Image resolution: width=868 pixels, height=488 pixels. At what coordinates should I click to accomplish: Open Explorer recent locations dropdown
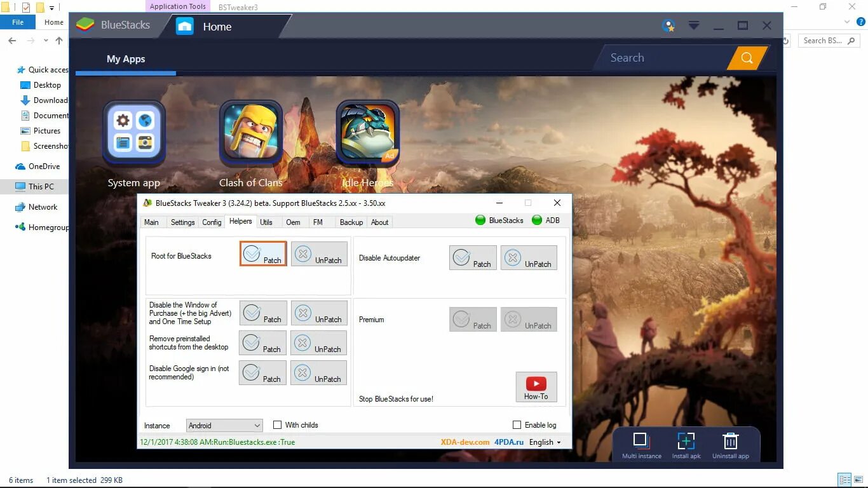pyautogui.click(x=46, y=40)
